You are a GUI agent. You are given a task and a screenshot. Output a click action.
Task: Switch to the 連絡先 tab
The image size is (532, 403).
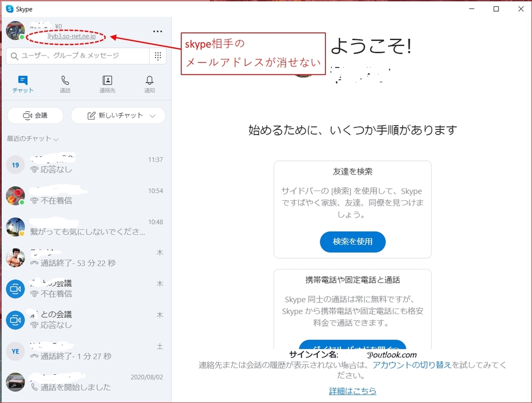(x=107, y=84)
